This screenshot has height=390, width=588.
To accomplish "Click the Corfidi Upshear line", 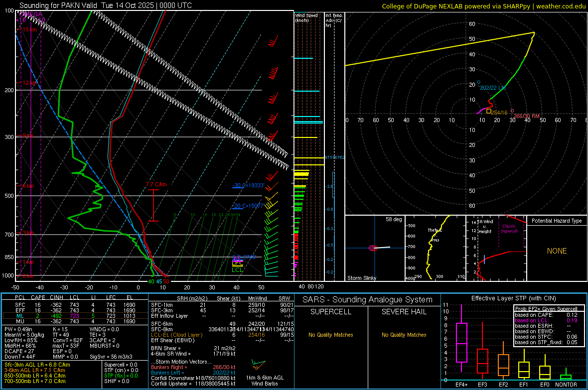I will click(193, 383).
